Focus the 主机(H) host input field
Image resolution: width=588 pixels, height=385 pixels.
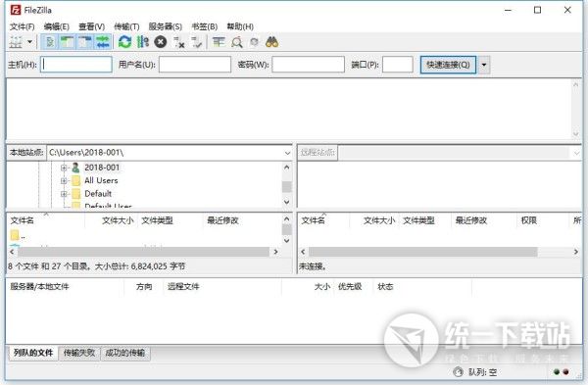[x=76, y=65]
